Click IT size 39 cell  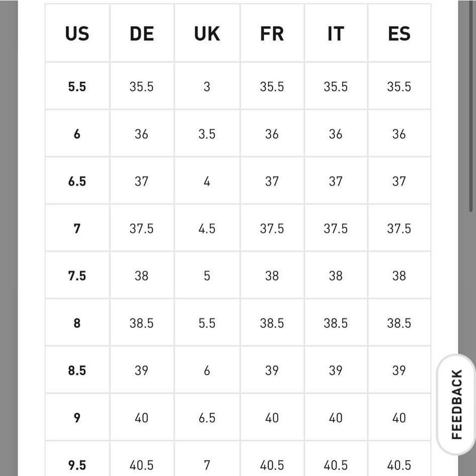click(x=336, y=370)
